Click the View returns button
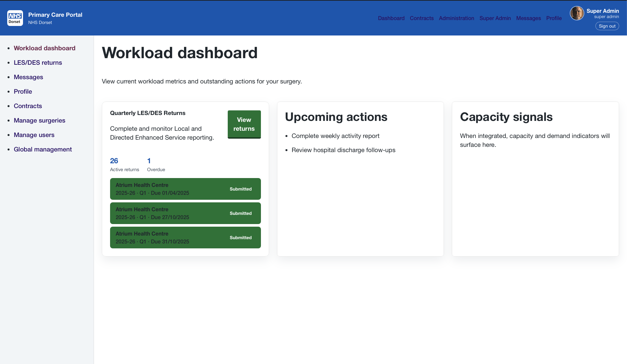This screenshot has height=364, width=627. (244, 124)
